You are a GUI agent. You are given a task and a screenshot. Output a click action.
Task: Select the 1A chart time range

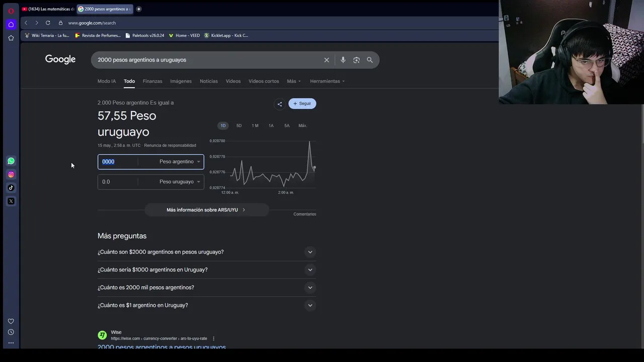tap(271, 126)
